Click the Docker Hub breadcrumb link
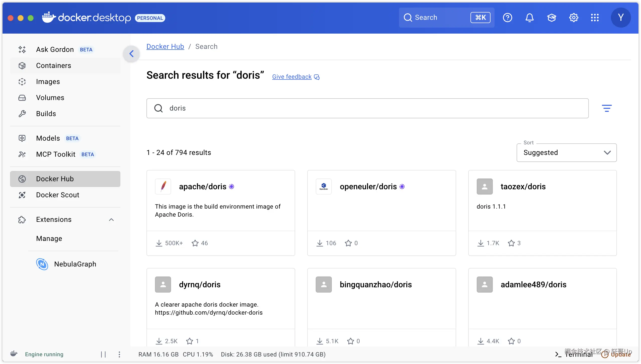Viewport: 641px width, 364px height. click(x=165, y=47)
